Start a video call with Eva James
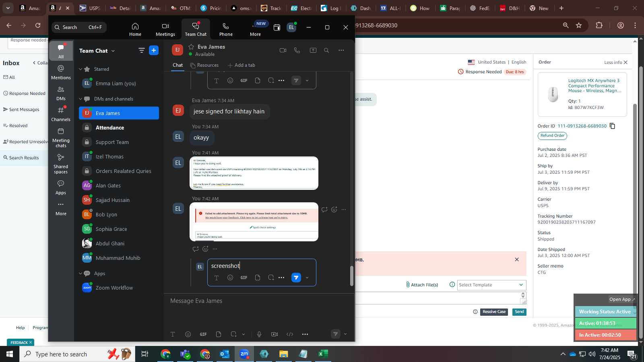Viewport: 644px width, 362px height. coord(283,50)
